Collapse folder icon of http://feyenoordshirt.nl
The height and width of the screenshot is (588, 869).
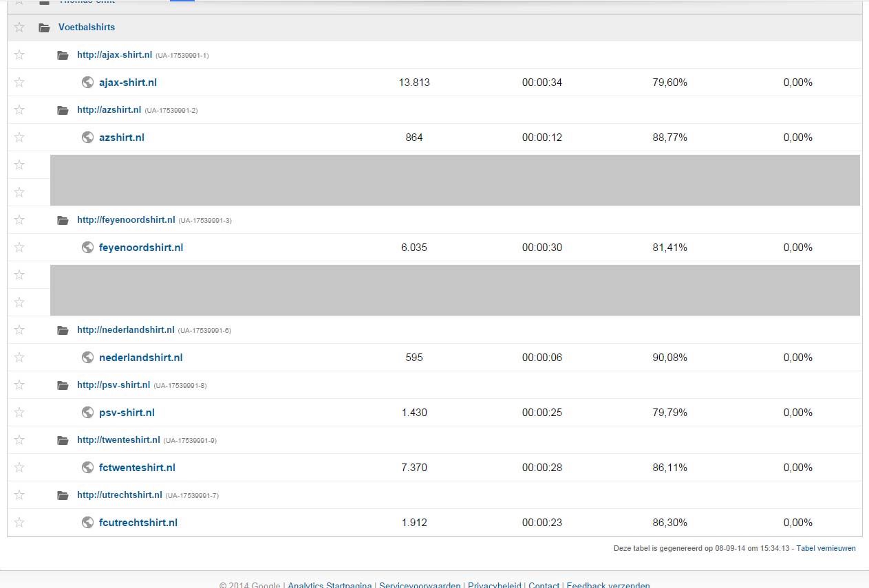(x=63, y=220)
